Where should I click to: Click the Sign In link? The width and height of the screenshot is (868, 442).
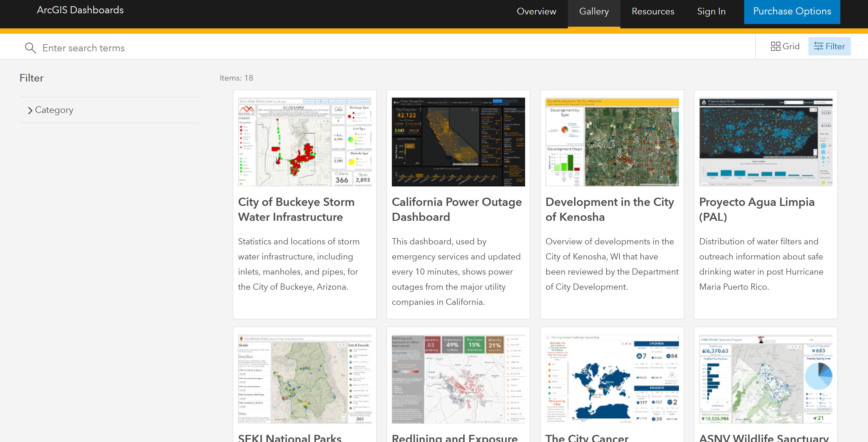coord(711,11)
